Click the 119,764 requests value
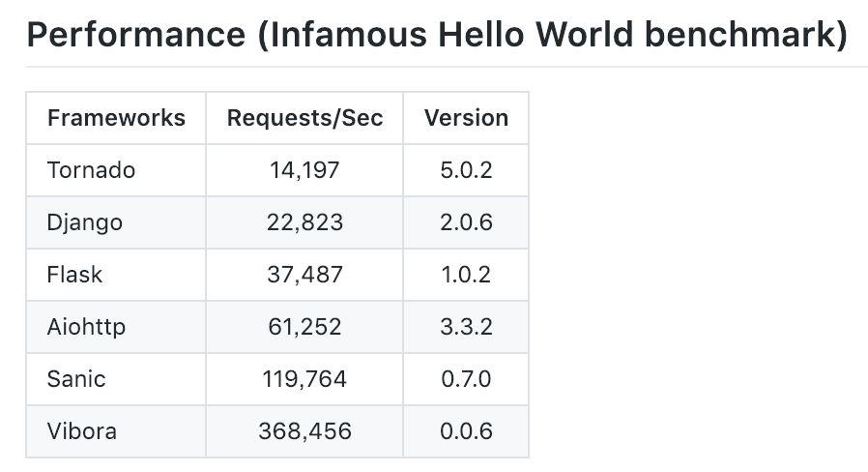The width and height of the screenshot is (868, 472). point(304,379)
